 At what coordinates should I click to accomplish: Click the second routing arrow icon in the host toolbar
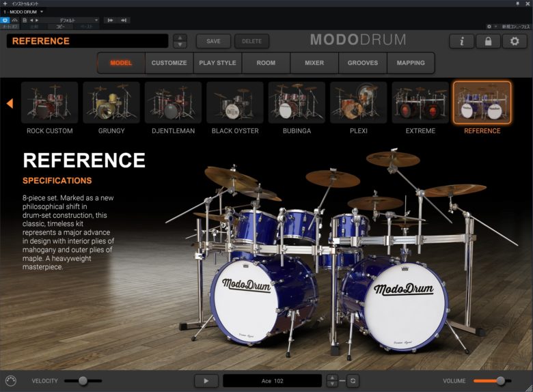(124, 20)
